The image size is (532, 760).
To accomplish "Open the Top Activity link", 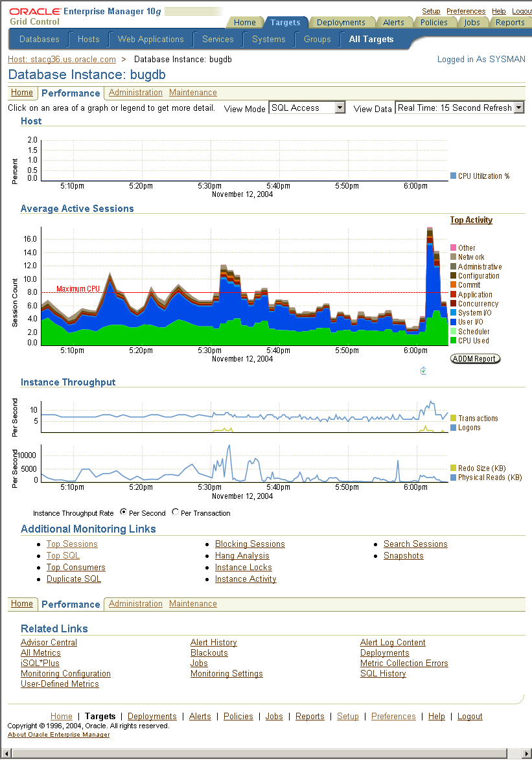I will pos(471,220).
